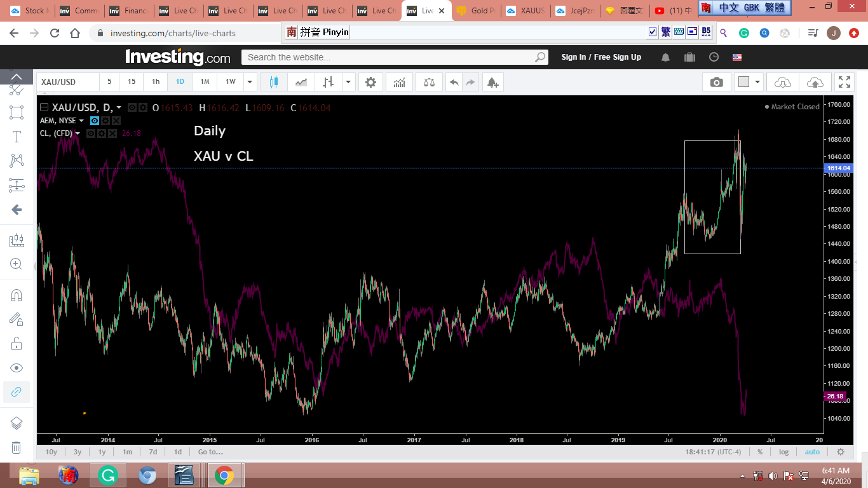The width and height of the screenshot is (868, 488).
Task: Open the chart properties gear in toolbar
Action: pos(370,82)
